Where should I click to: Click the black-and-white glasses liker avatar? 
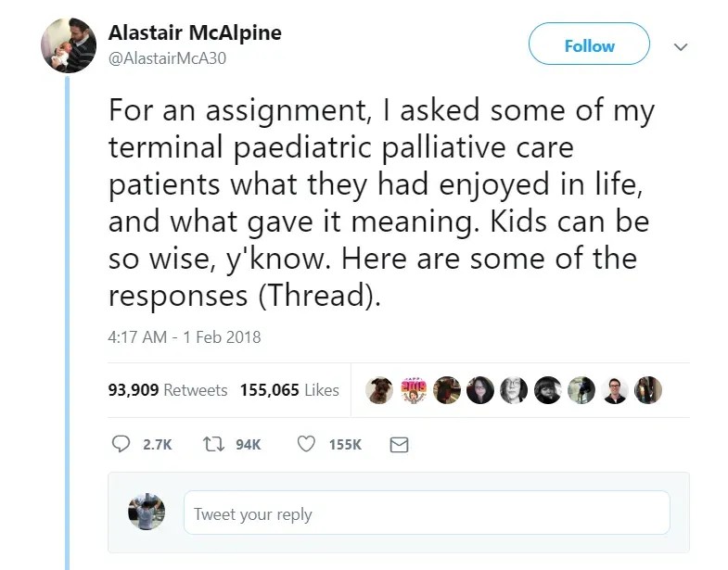513,390
